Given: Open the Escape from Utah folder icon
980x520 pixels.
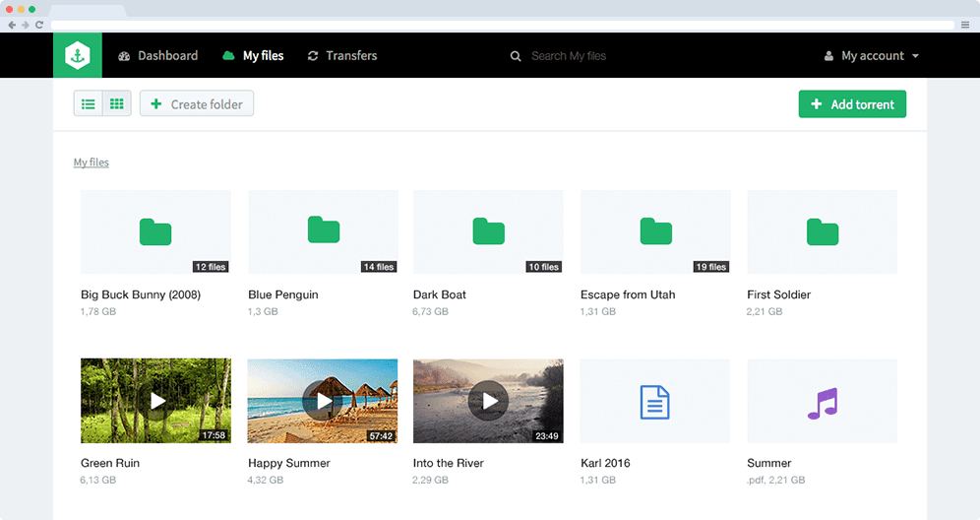Looking at the screenshot, I should pyautogui.click(x=655, y=231).
